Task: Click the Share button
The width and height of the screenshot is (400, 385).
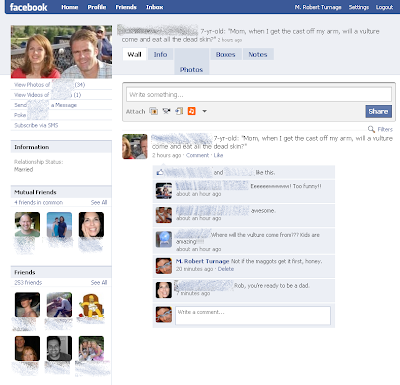Action: coord(378,111)
